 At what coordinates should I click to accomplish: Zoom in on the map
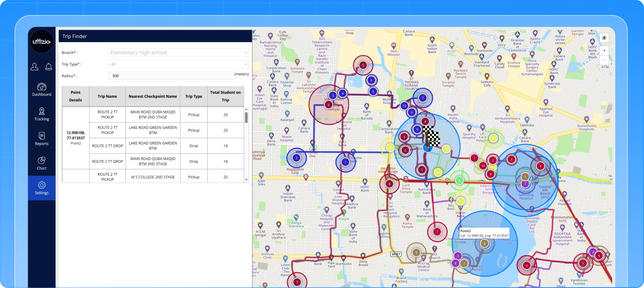[604, 51]
